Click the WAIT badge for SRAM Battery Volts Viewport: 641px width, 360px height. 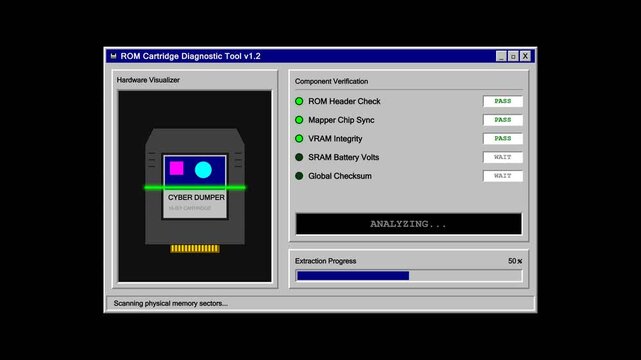point(503,157)
